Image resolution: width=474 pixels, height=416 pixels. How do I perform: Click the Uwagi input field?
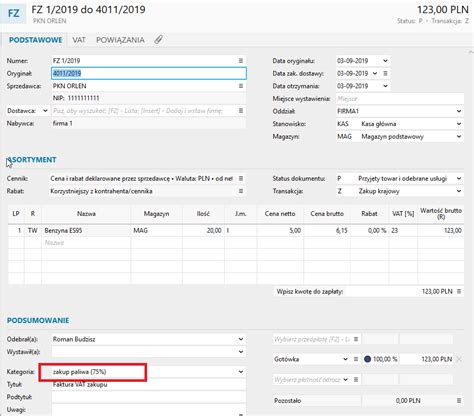point(149,410)
